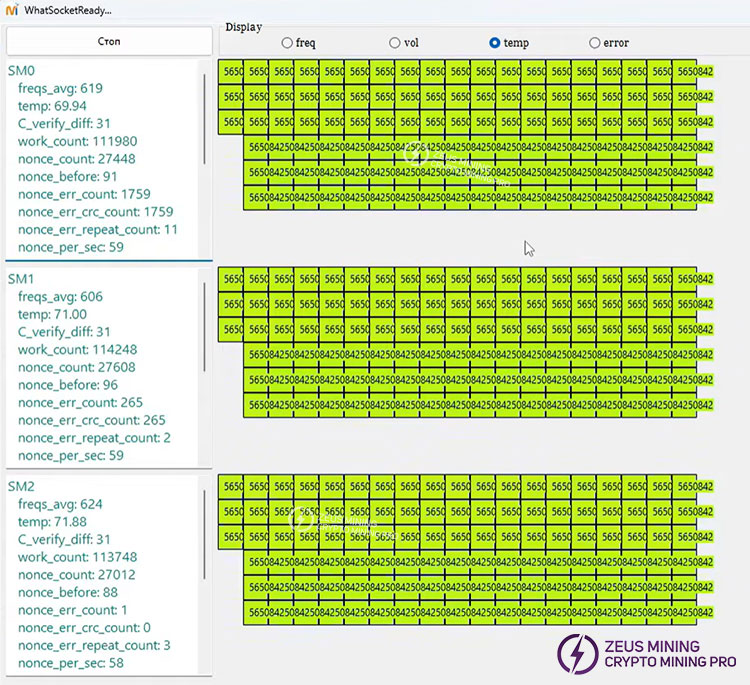
Task: Click first chip cell in SM1 top row
Action: 231,279
